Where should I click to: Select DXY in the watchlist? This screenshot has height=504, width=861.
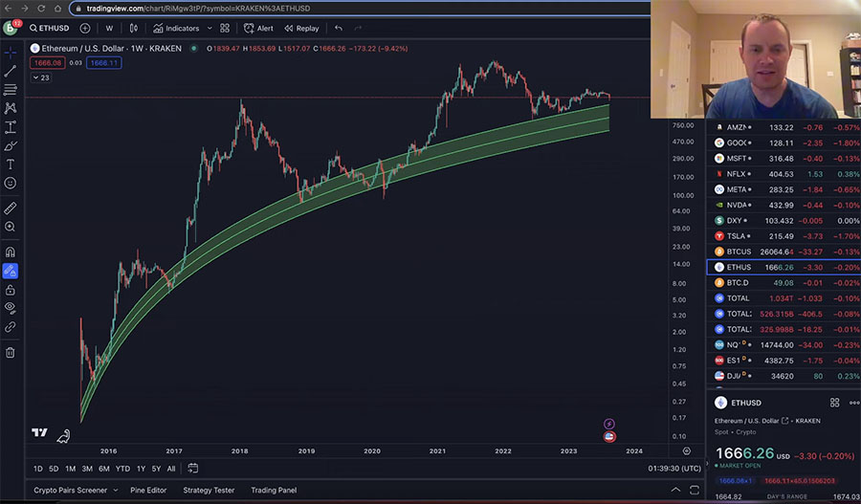coord(784,221)
